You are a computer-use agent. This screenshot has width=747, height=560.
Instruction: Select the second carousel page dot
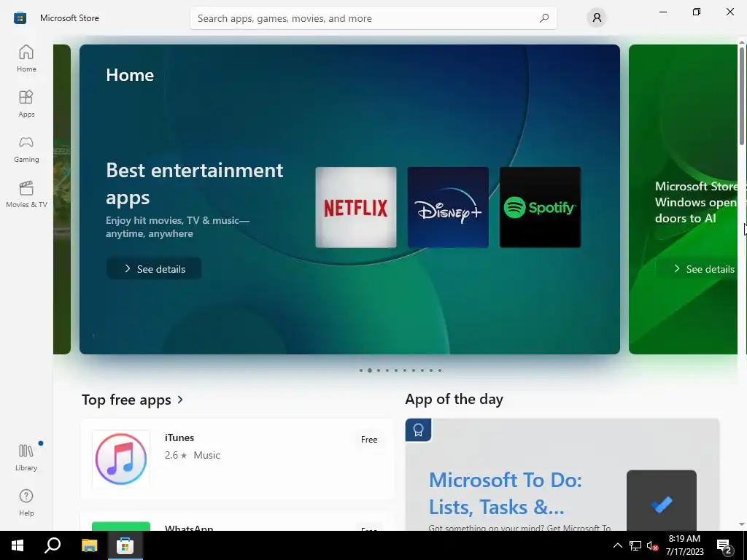click(370, 370)
